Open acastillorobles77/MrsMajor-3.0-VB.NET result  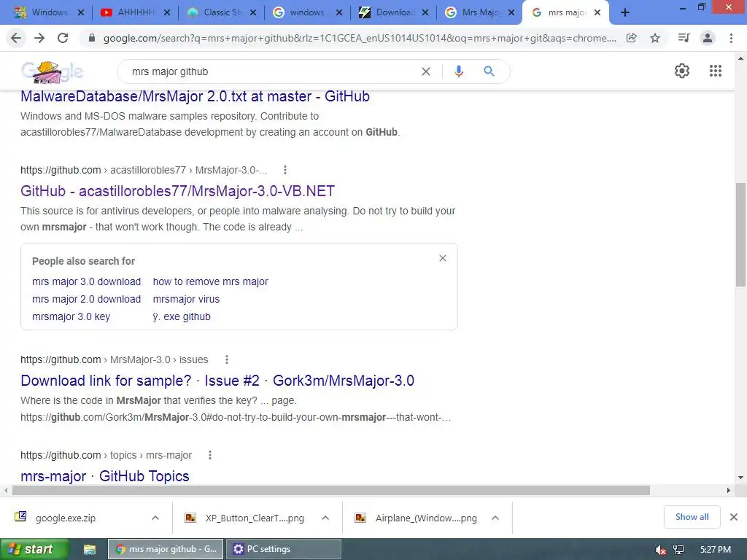[178, 191]
